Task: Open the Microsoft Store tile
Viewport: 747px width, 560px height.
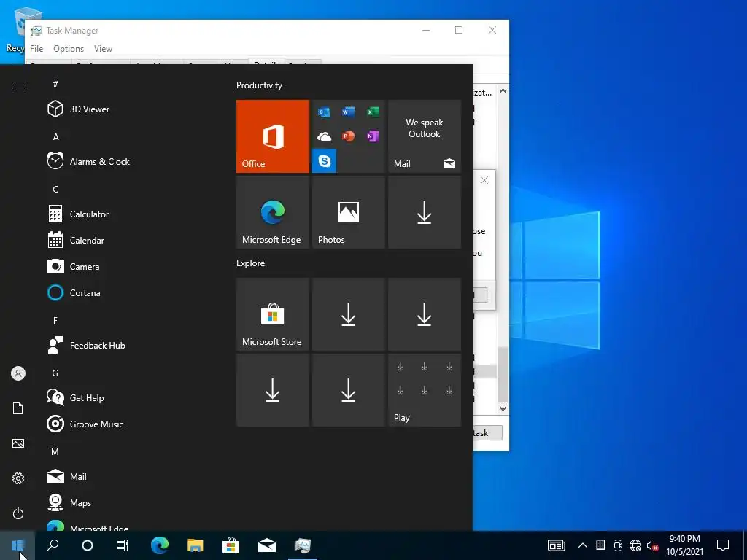Action: [273, 314]
